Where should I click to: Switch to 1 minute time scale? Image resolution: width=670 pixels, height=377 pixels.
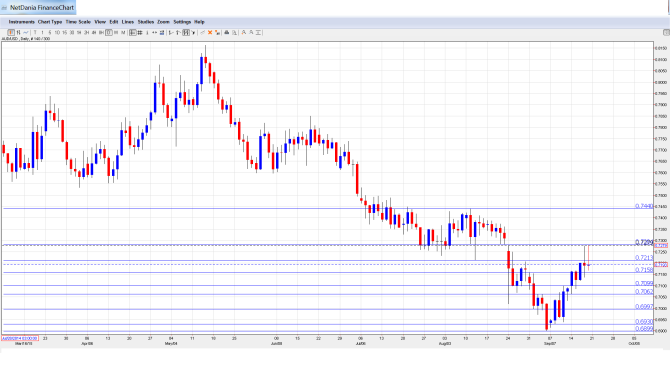tap(42, 32)
